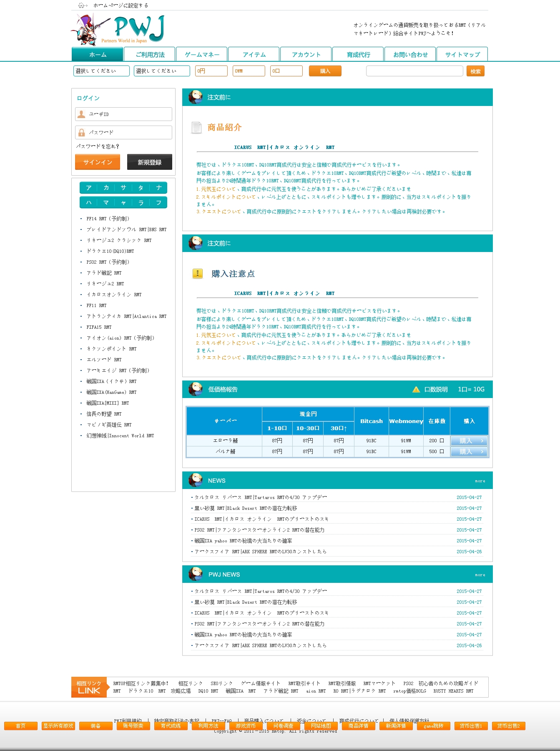Click the ユーザID input field
560x751 pixels.
click(x=123, y=114)
